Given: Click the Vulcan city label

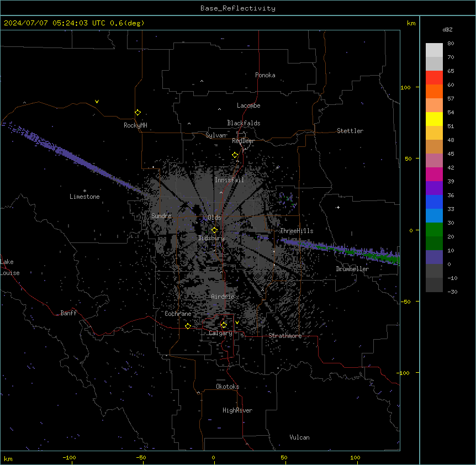Looking at the screenshot, I should tap(300, 437).
